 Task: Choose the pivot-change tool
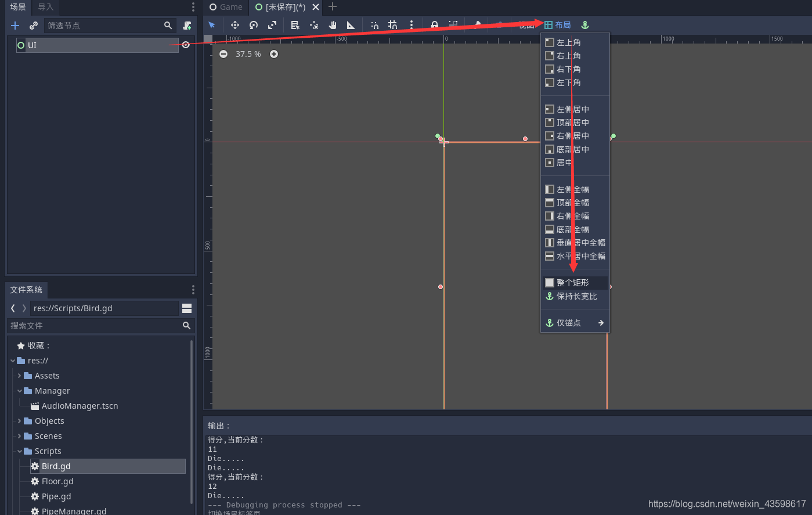pos(314,25)
